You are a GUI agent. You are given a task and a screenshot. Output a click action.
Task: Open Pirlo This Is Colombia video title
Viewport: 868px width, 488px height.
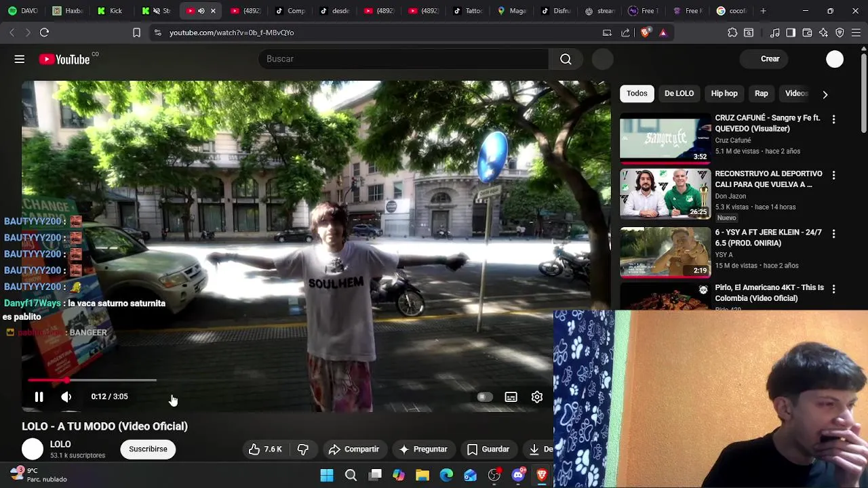(769, 293)
